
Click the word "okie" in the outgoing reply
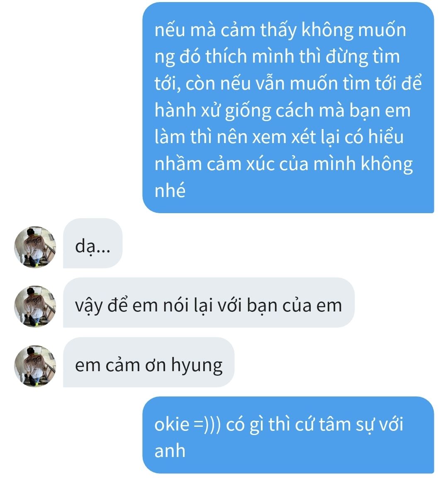tap(172, 424)
